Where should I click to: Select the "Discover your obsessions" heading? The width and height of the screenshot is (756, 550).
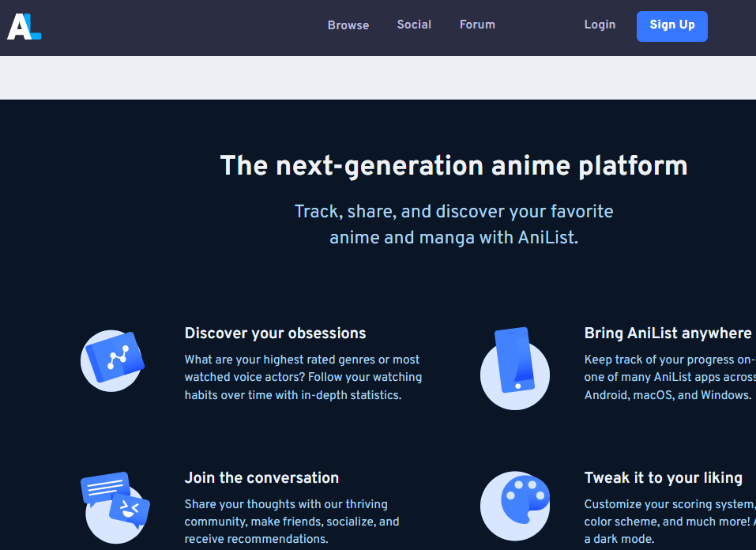tap(275, 333)
